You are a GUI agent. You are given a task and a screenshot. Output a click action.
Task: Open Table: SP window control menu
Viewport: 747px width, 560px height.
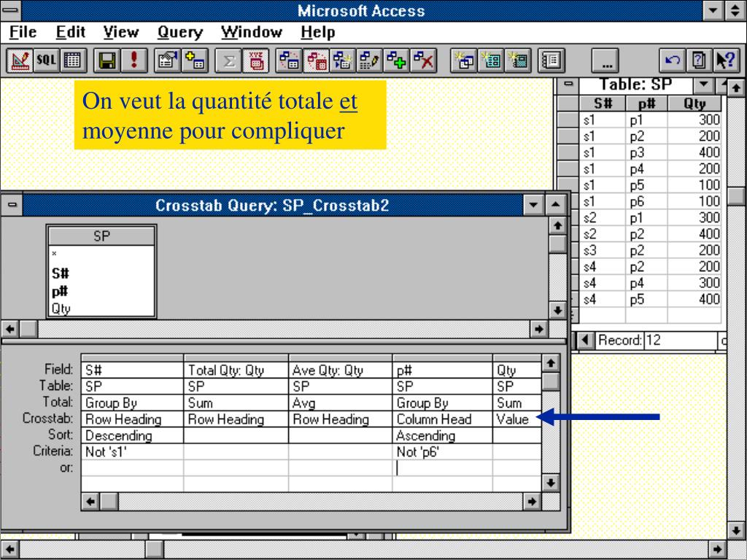point(568,85)
